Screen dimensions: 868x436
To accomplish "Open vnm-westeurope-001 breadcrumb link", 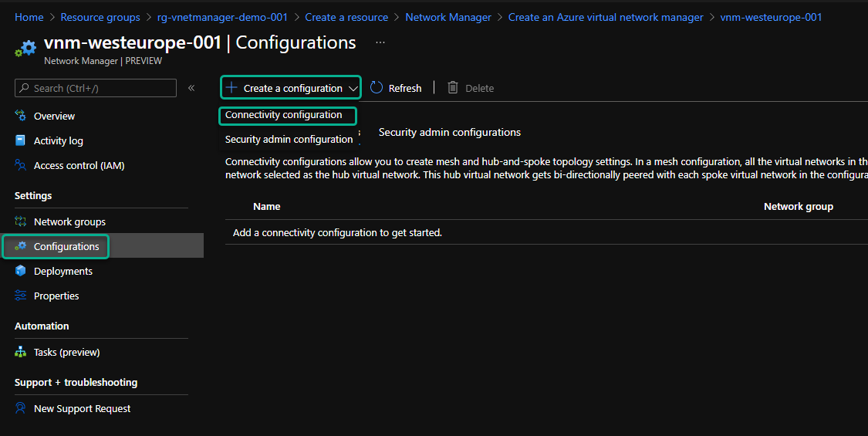I will coord(771,17).
